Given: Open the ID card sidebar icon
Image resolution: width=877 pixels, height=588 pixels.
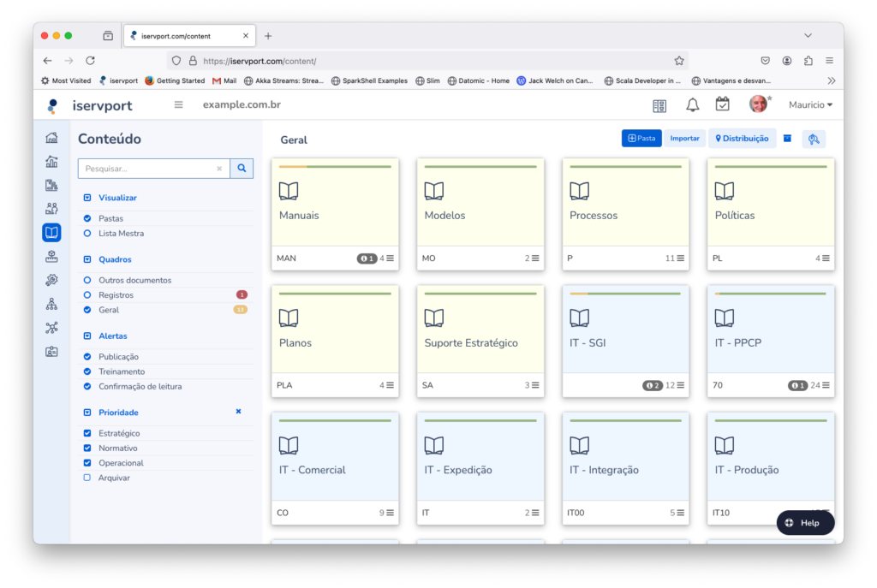Looking at the screenshot, I should tap(51, 352).
